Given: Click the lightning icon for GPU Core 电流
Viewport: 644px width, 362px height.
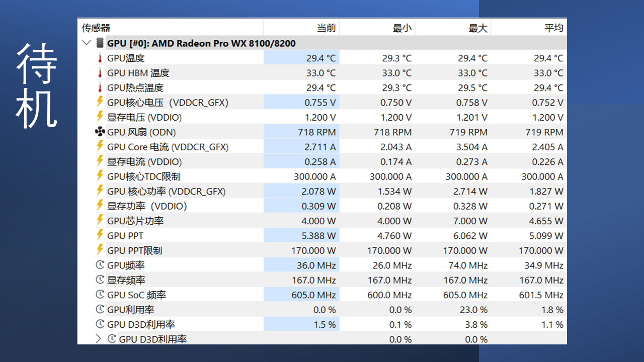Looking at the screenshot, I should 100,147.
